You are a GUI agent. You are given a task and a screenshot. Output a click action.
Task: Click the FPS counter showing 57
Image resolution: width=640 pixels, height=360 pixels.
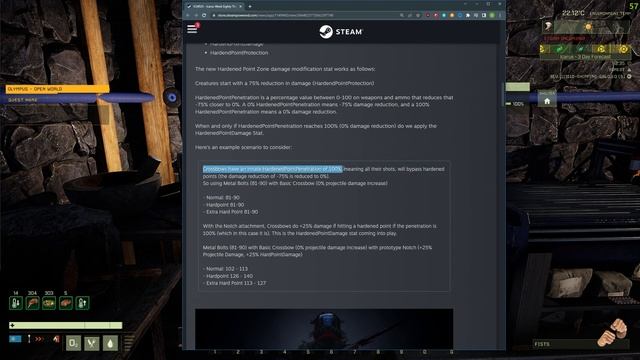click(x=634, y=6)
